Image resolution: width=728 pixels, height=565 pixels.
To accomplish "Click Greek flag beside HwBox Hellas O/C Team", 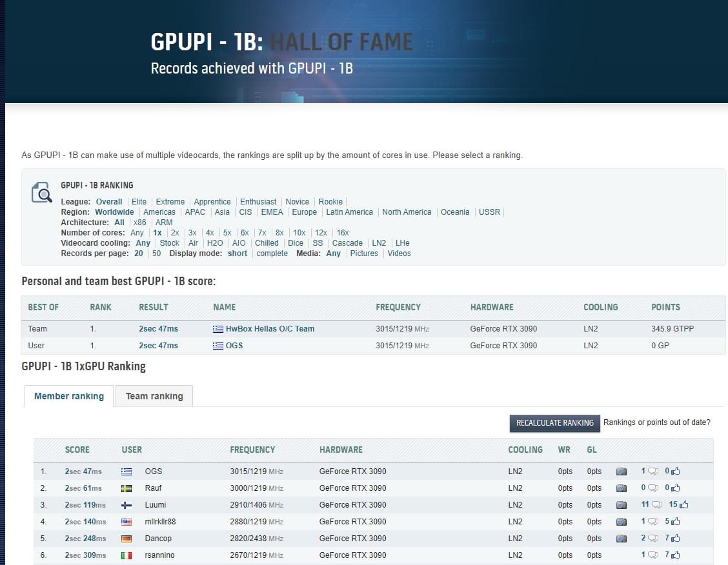I will [217, 329].
